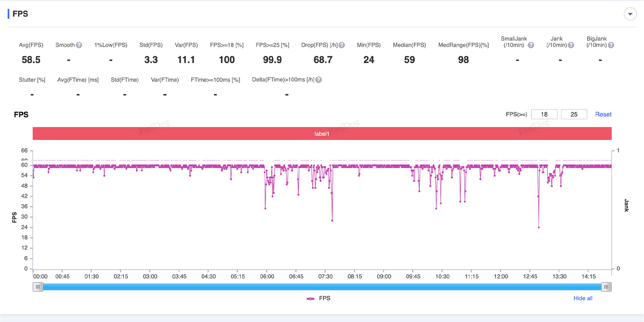The width and height of the screenshot is (644, 322).
Task: Open help icon next to Smooth
Action: coord(79,45)
